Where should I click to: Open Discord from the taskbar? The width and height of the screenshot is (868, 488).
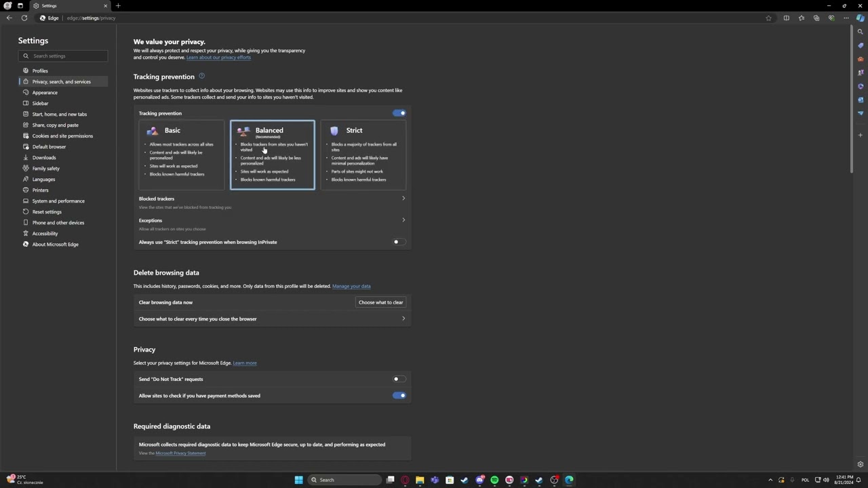(x=479, y=480)
